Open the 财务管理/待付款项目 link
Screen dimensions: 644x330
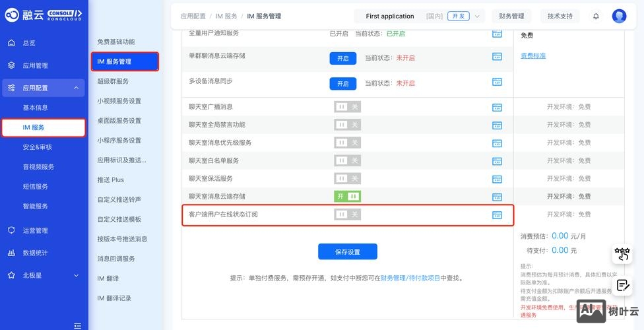(410, 279)
